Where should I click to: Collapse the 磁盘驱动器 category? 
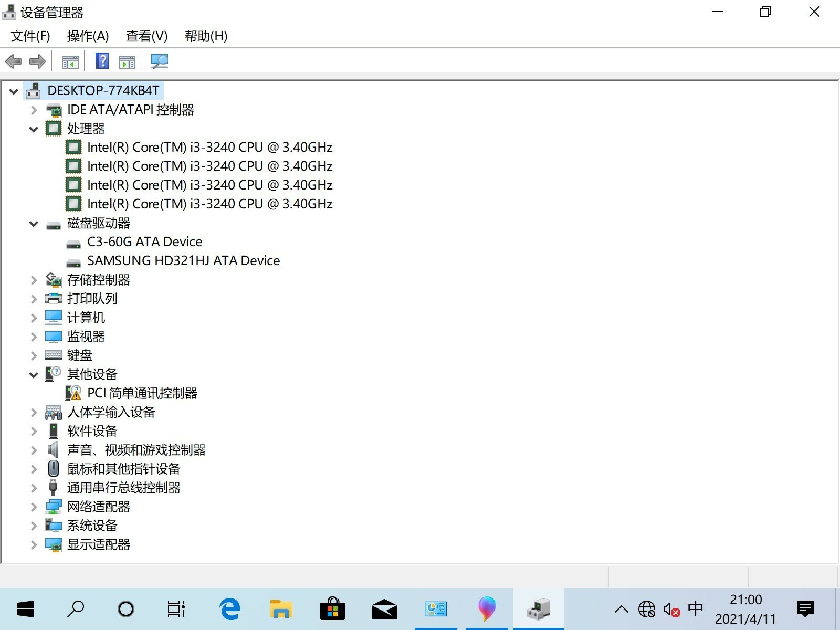(34, 224)
